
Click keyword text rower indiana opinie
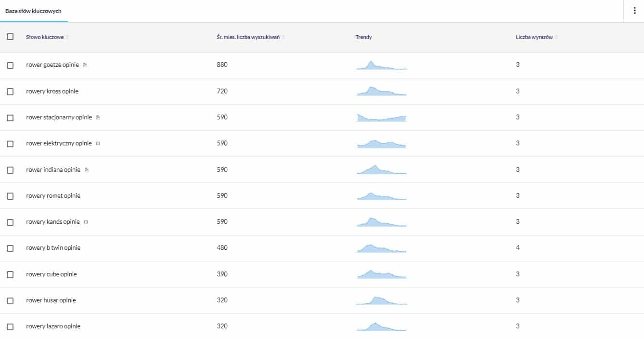click(53, 169)
